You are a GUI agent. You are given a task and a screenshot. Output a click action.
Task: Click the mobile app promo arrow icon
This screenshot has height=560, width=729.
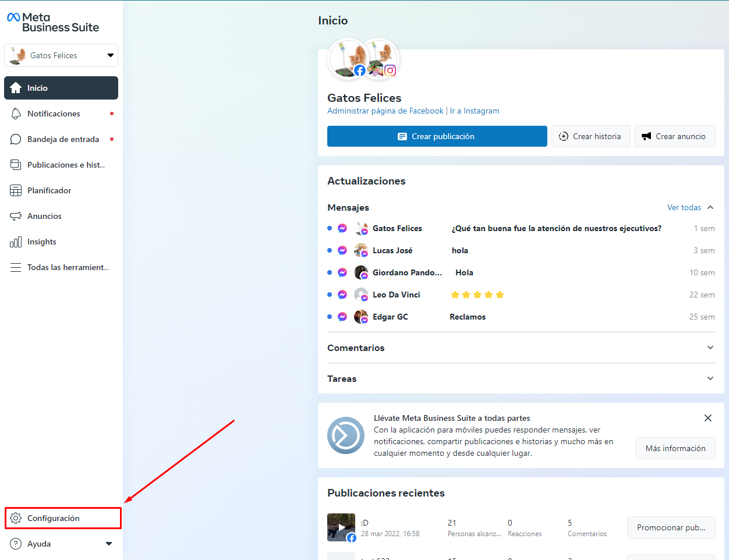pyautogui.click(x=346, y=435)
